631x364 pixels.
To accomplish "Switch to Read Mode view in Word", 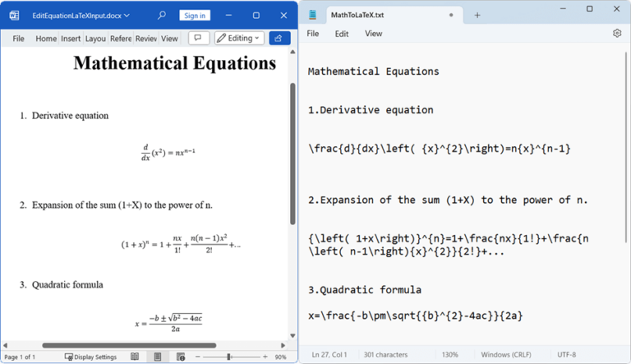I will 135,357.
